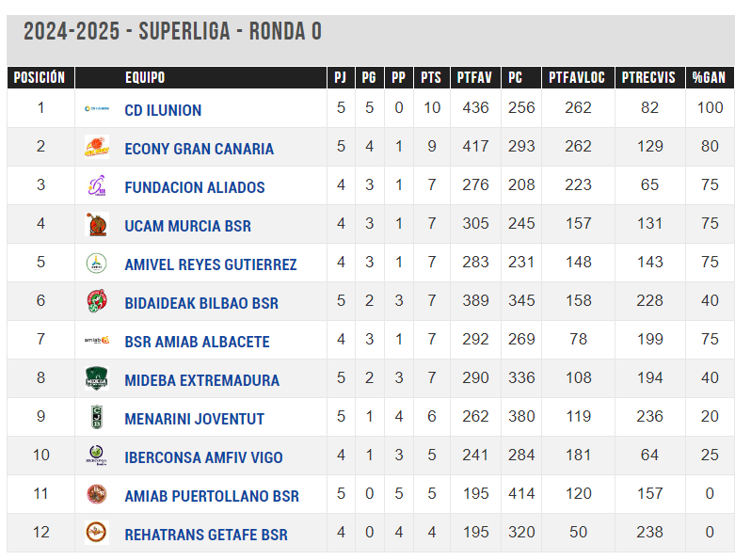Click the UCAM Murcia BSR logo
The image size is (735, 560).
click(x=97, y=224)
